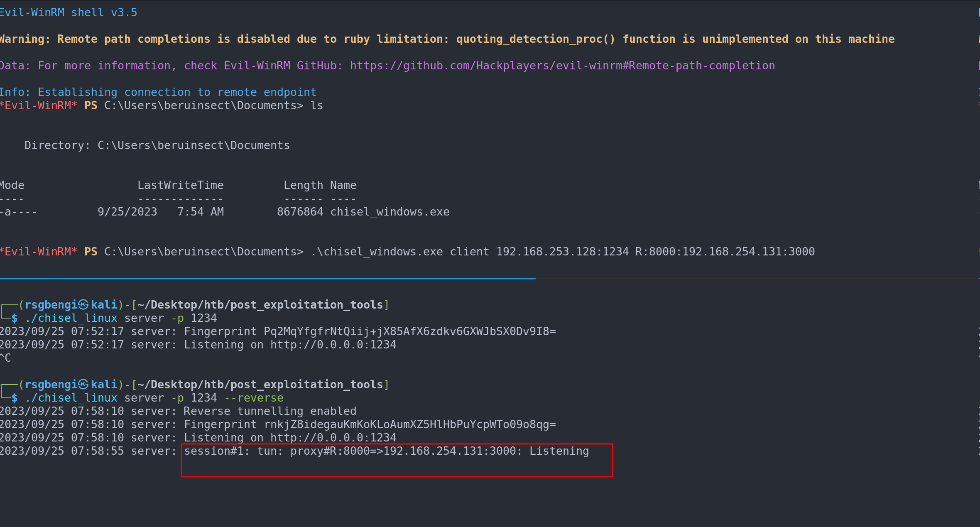Click the --reverse flag in server command
The width and height of the screenshot is (980, 527).
[x=254, y=398]
